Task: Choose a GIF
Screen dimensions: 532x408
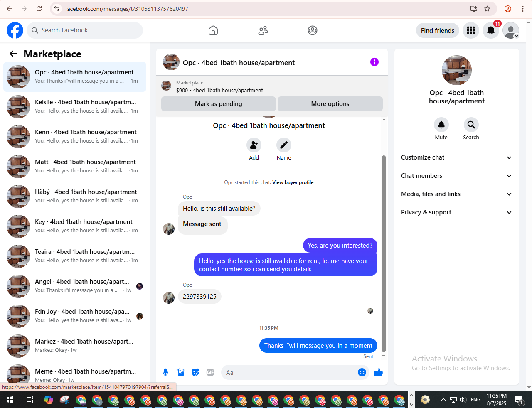Action: [x=210, y=372]
